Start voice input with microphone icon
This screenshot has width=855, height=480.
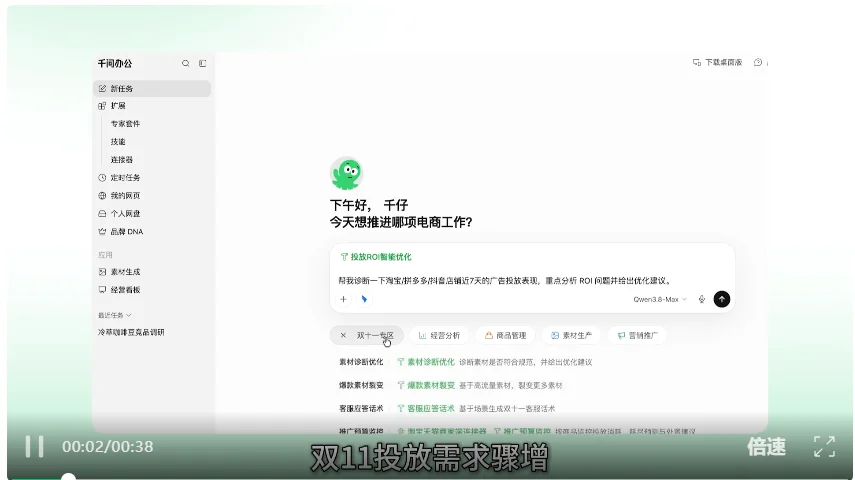pyautogui.click(x=702, y=299)
